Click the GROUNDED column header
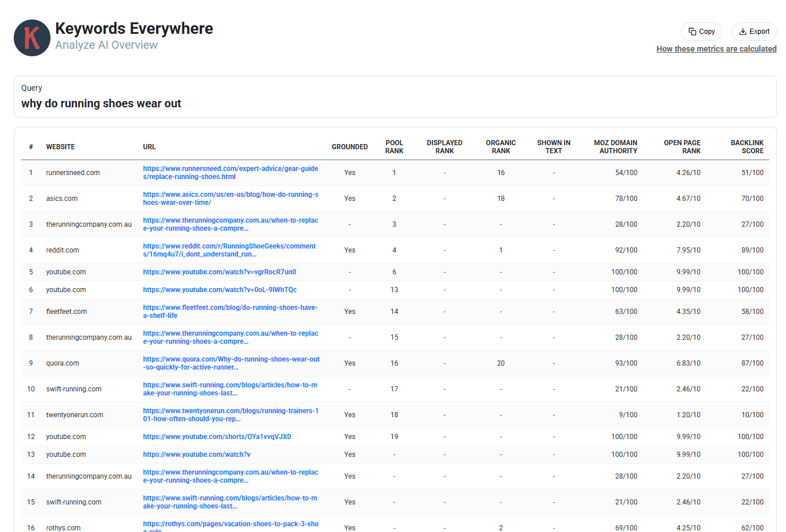This screenshot has width=786, height=532. click(x=349, y=147)
